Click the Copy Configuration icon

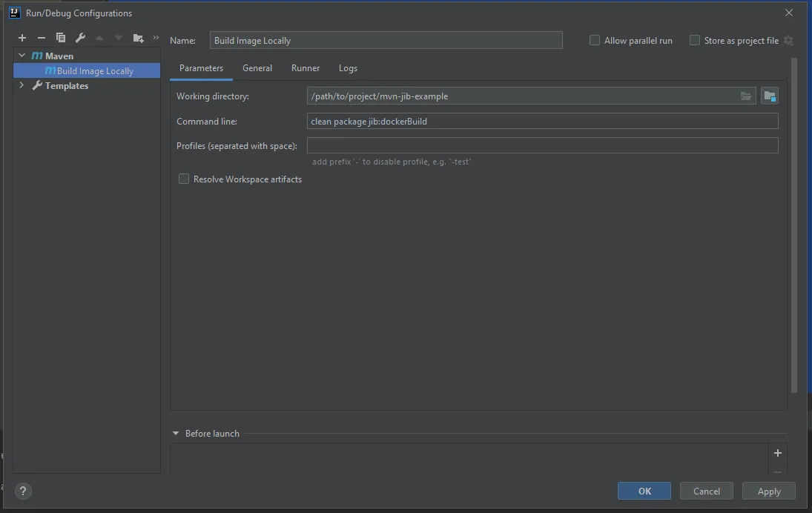[x=61, y=38]
